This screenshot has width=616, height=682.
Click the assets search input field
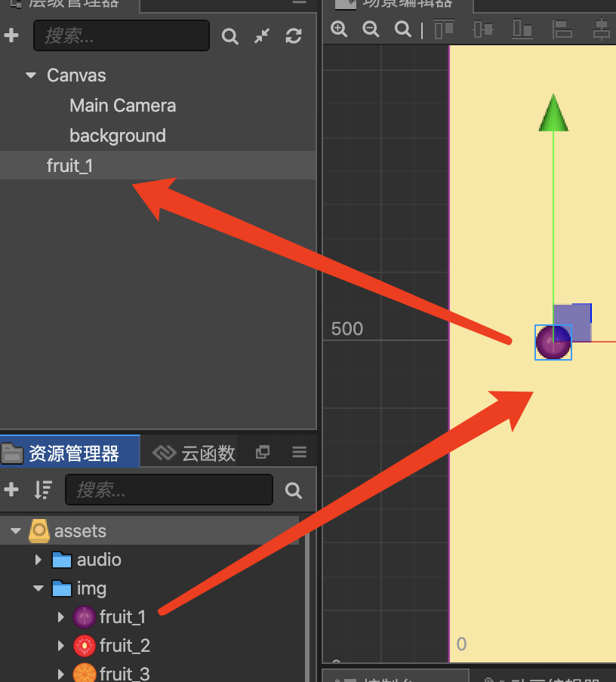169,490
